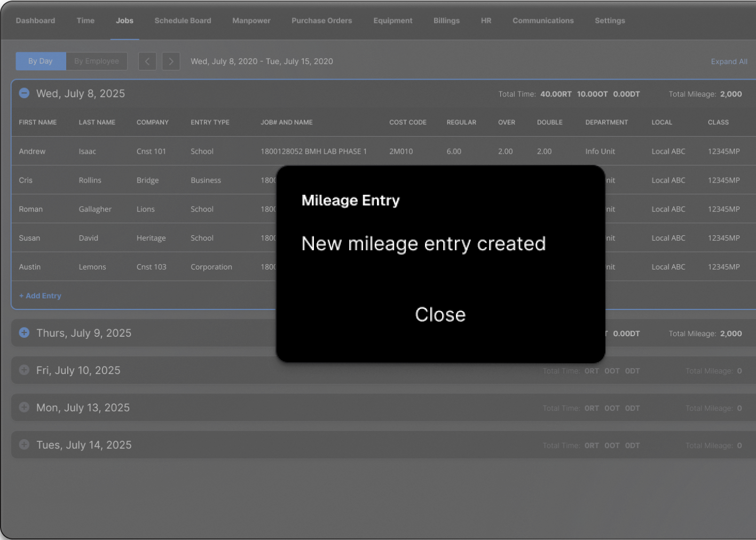Open the Schedule Board tab
Screen dimensions: 756x540
coord(183,21)
